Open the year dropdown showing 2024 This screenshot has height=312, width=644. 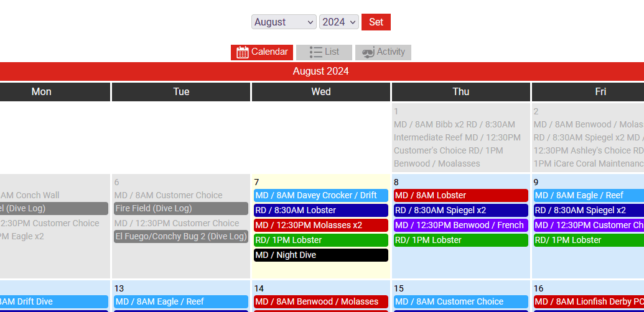pos(338,22)
